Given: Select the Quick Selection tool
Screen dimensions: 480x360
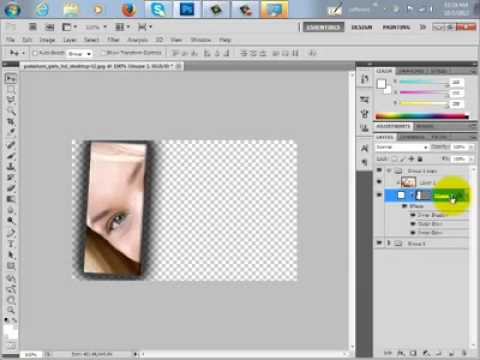Looking at the screenshot, I should (x=11, y=110).
